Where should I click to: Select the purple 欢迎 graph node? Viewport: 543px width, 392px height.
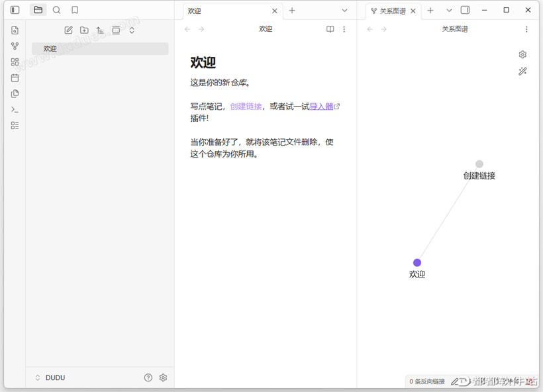pyautogui.click(x=417, y=262)
